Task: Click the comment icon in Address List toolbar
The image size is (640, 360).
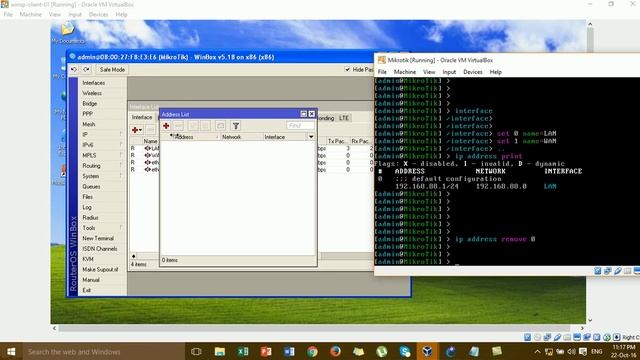Action: point(220,126)
